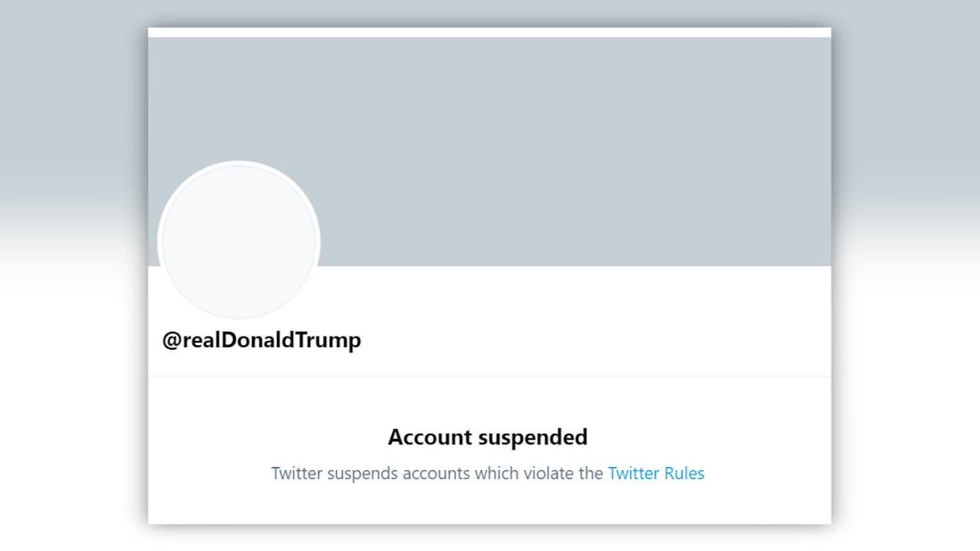The width and height of the screenshot is (980, 551).
Task: Click the "@" symbol in the handle
Action: [x=171, y=341]
